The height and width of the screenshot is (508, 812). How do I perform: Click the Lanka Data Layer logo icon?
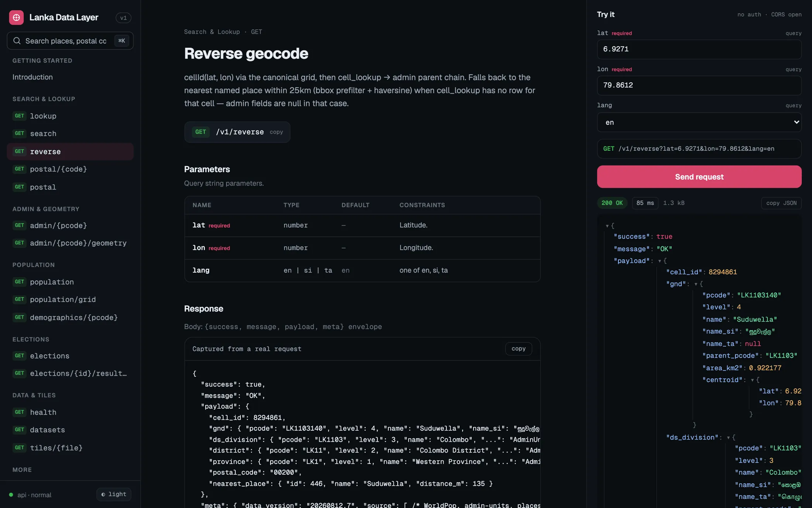[x=16, y=17]
